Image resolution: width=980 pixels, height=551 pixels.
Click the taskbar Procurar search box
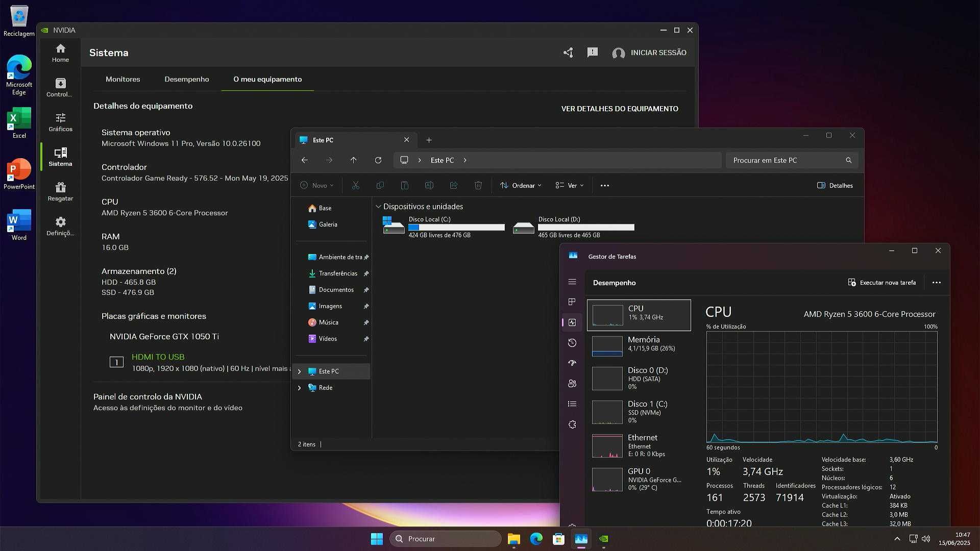pos(445,539)
